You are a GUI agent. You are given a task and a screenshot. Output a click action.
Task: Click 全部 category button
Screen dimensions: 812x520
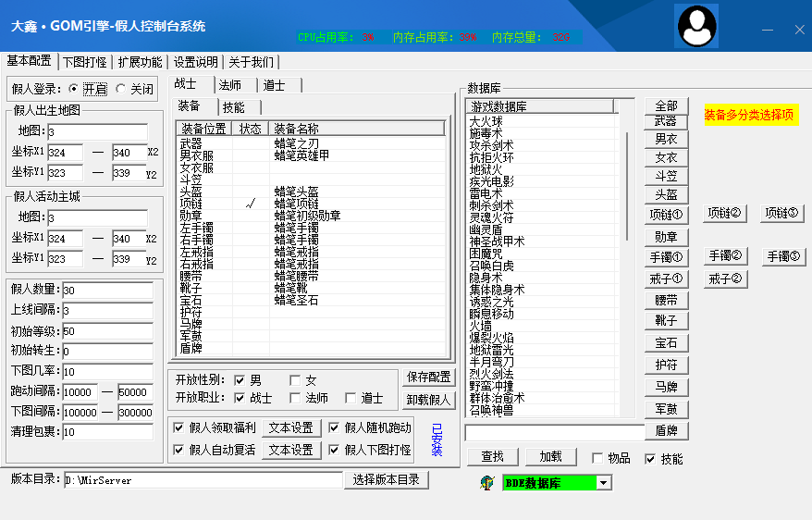point(667,105)
